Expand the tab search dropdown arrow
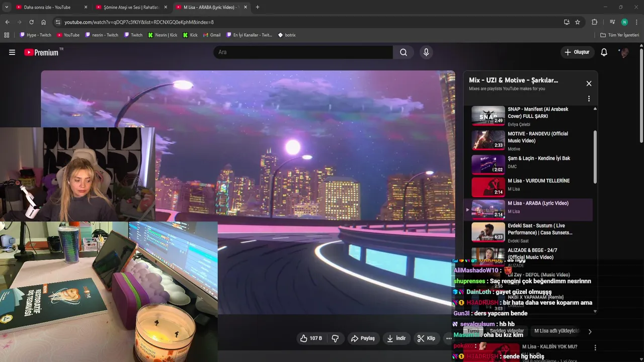This screenshot has width=644, height=362. coord(7,7)
